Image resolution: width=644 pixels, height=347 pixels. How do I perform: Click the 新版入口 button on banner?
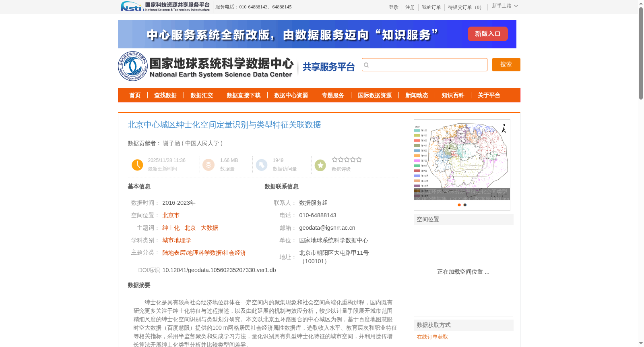[x=488, y=34]
